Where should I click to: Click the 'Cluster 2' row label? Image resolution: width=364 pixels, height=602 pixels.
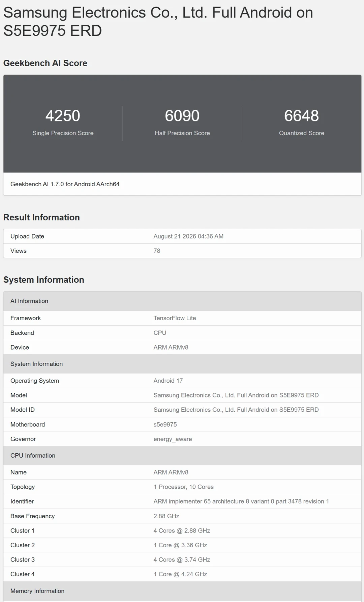(x=23, y=545)
